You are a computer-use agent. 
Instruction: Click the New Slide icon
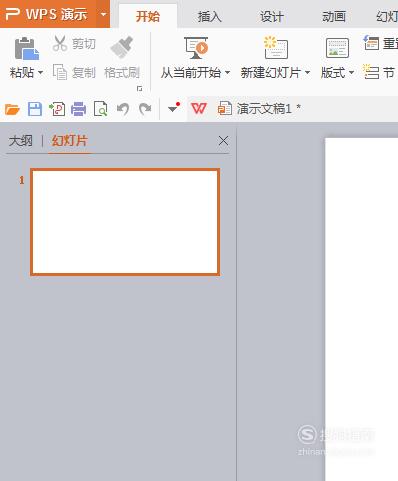(276, 47)
